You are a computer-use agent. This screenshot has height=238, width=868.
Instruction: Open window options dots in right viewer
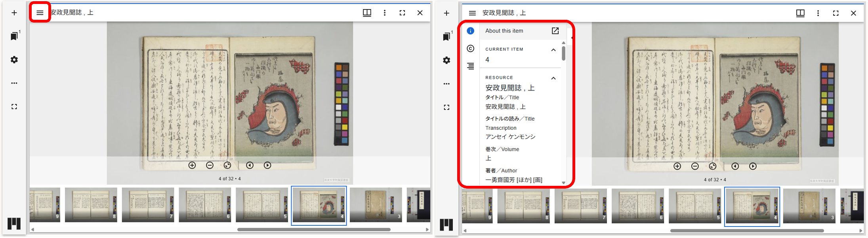818,13
